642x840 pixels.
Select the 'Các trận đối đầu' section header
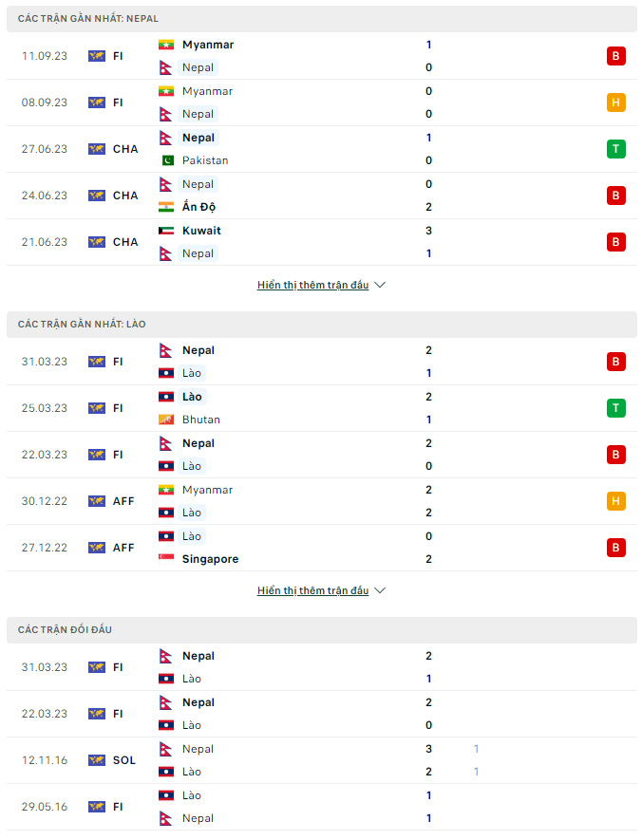(x=322, y=630)
